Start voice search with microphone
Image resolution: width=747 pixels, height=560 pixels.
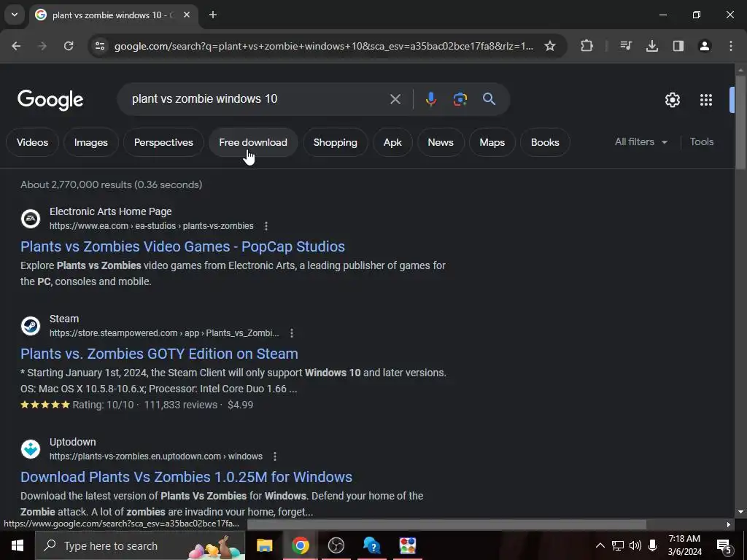[430, 99]
